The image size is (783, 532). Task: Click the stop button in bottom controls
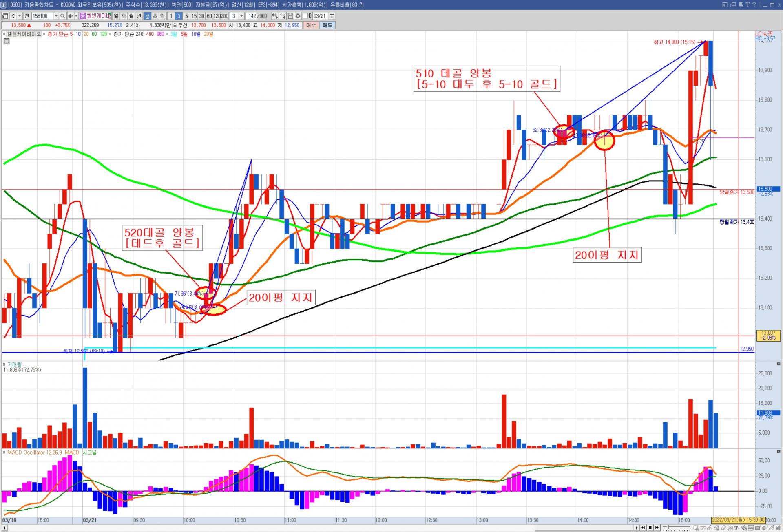click(x=650, y=528)
